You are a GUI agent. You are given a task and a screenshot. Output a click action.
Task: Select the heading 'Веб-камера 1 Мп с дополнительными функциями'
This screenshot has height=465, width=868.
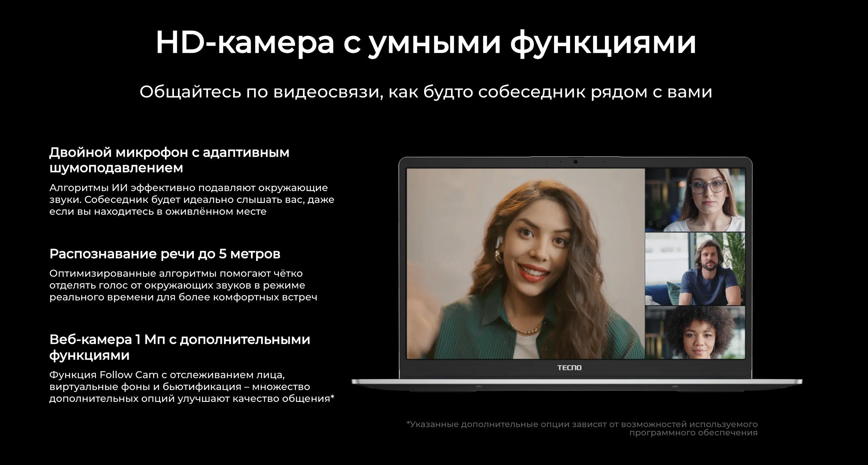click(x=180, y=347)
